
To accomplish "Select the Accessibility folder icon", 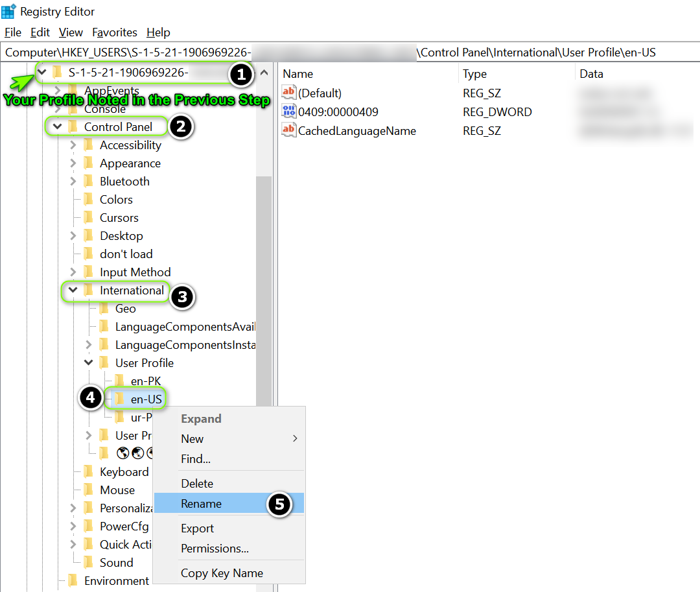I will (x=88, y=145).
